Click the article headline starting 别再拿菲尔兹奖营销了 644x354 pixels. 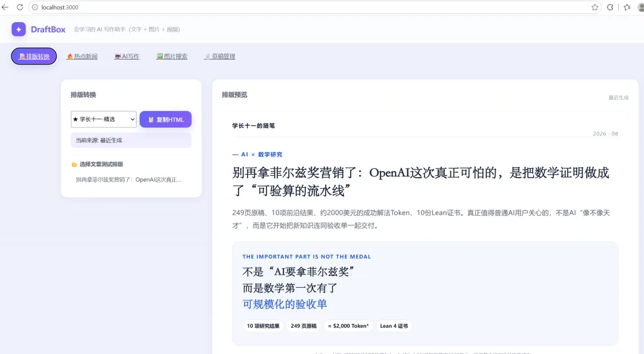(420, 181)
